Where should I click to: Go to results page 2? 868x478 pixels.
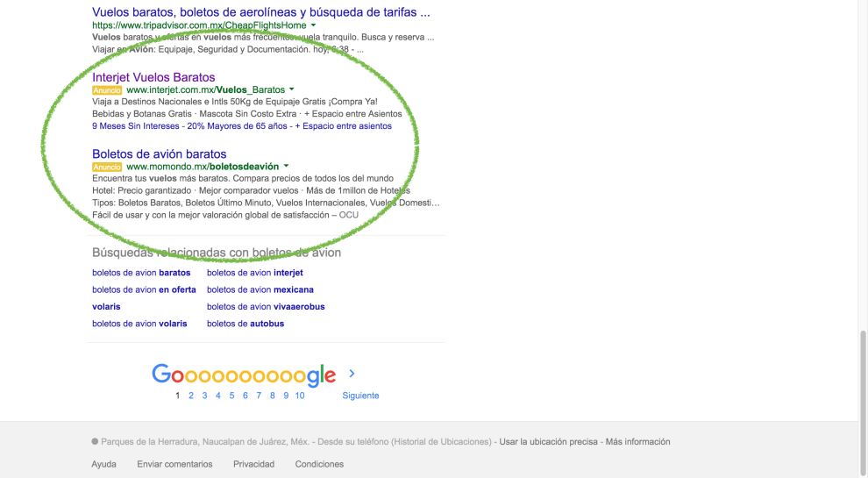click(x=191, y=396)
